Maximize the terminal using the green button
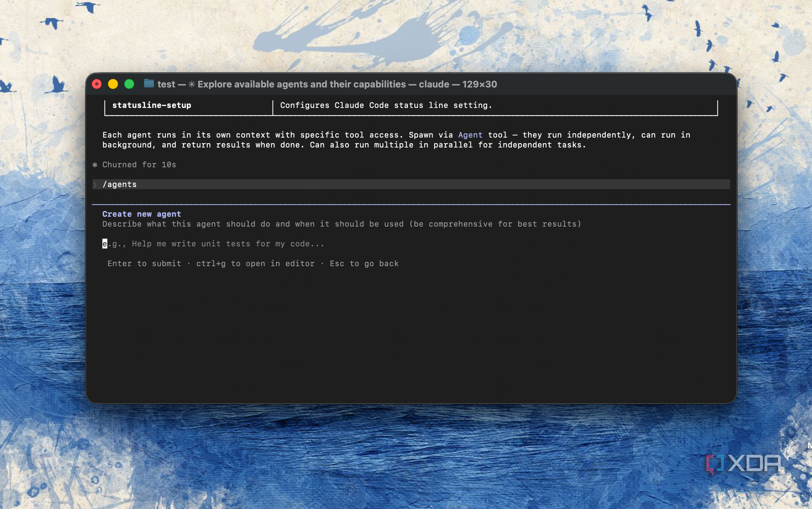Viewport: 812px width, 509px height. [x=129, y=84]
